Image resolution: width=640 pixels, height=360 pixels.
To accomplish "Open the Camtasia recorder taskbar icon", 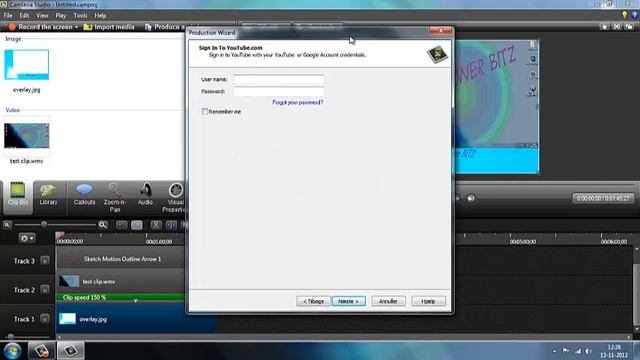I will 41,351.
